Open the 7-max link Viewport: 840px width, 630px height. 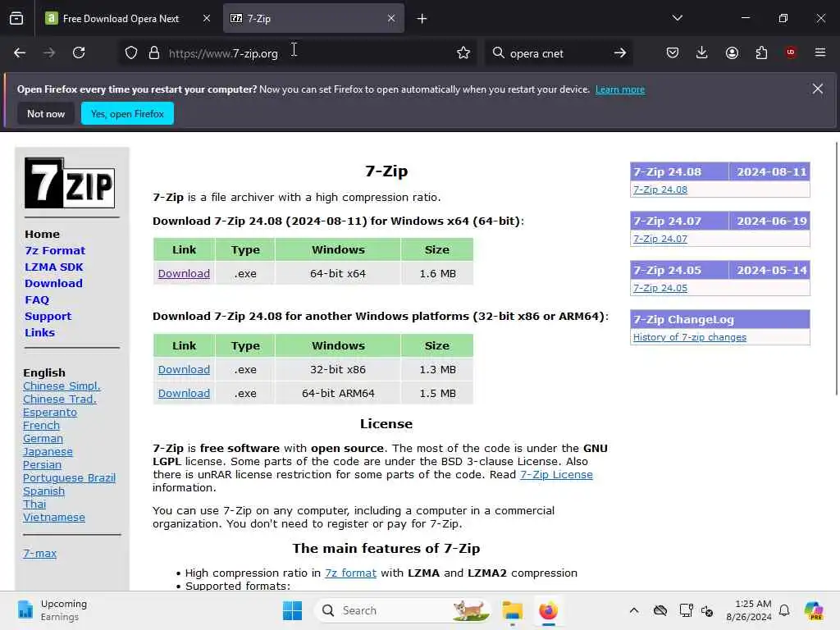pyautogui.click(x=39, y=554)
